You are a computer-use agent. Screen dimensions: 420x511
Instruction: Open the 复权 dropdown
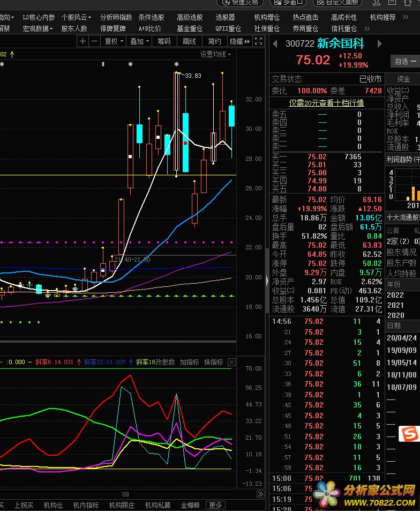click(114, 41)
